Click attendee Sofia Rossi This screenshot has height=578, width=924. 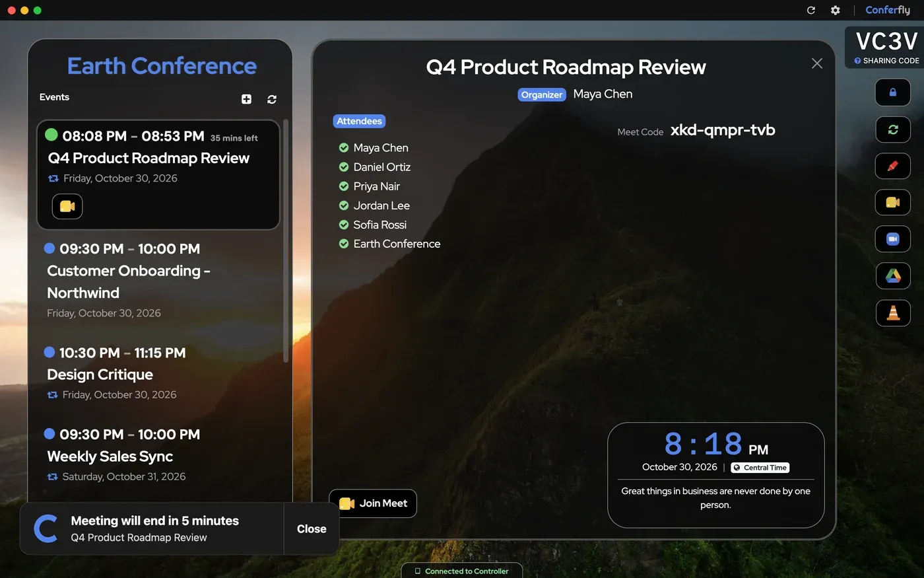[x=380, y=225]
